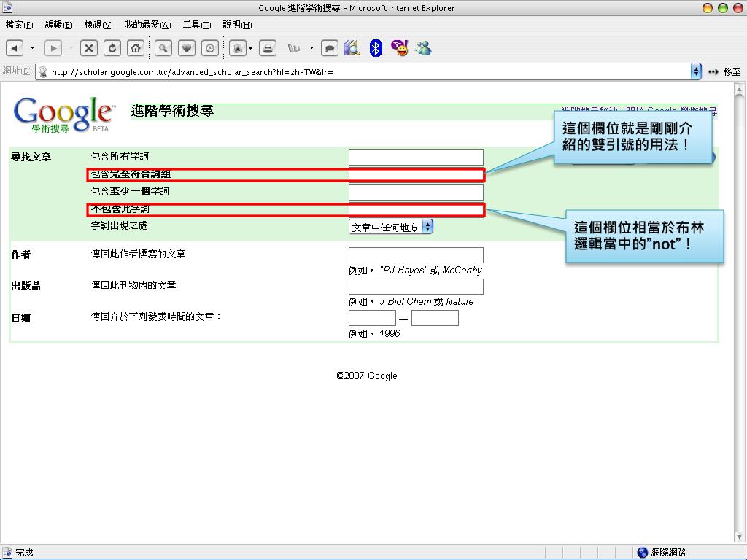
Task: Launch the MSN Messenger people icon
Action: (x=423, y=48)
